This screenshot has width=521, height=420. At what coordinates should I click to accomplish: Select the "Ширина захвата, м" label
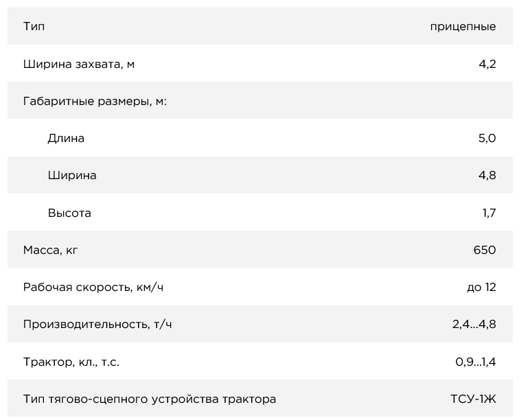click(x=79, y=65)
